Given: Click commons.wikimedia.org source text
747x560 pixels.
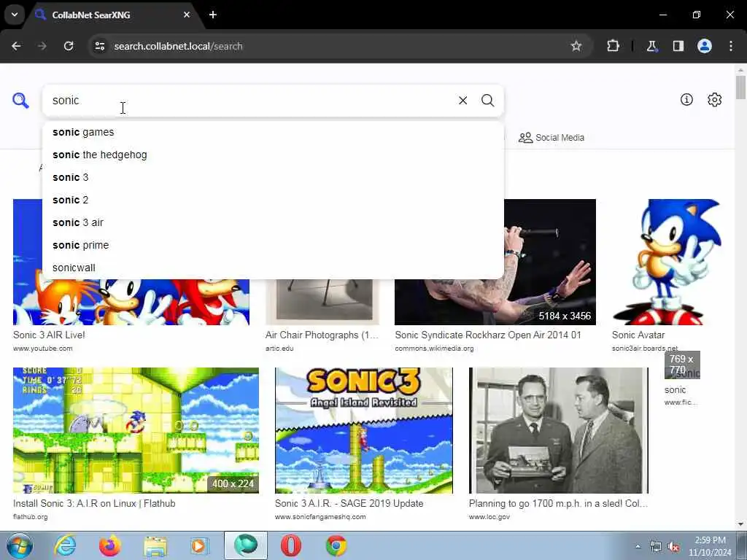Looking at the screenshot, I should pos(434,348).
